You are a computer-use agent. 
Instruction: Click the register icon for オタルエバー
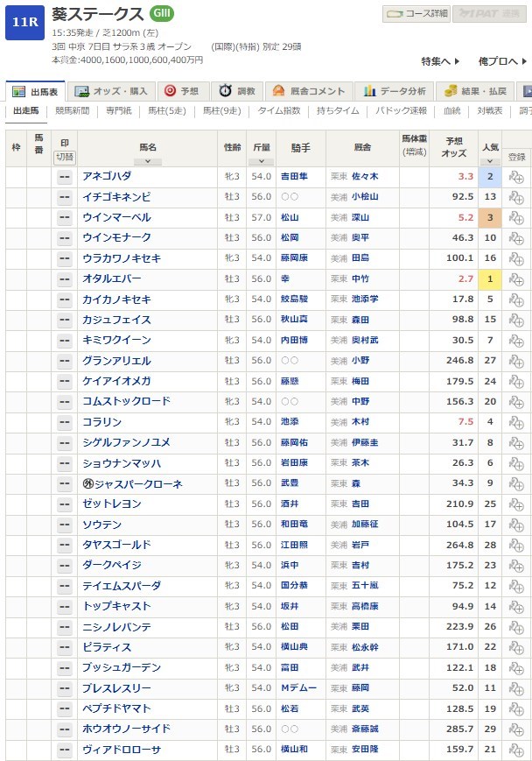(x=516, y=279)
